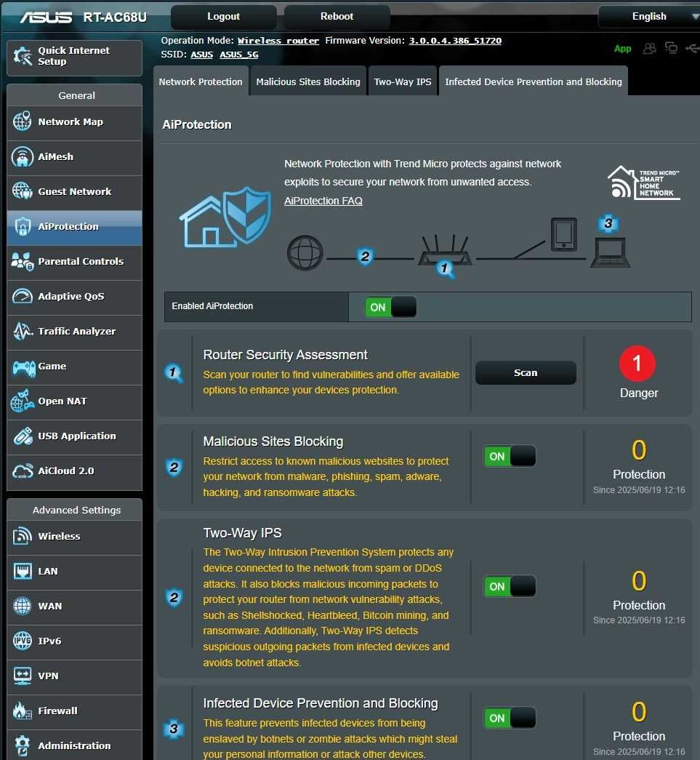Open Wireless settings icon

click(x=23, y=536)
